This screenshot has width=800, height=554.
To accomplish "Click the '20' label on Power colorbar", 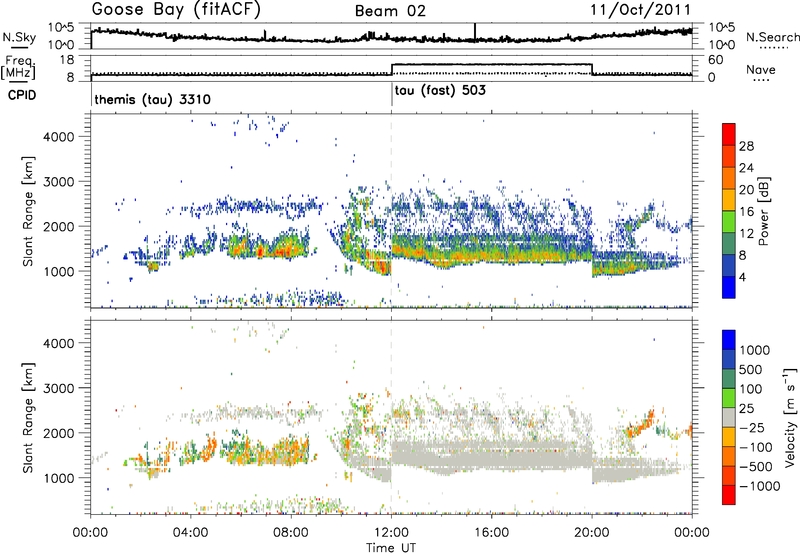I will (746, 190).
